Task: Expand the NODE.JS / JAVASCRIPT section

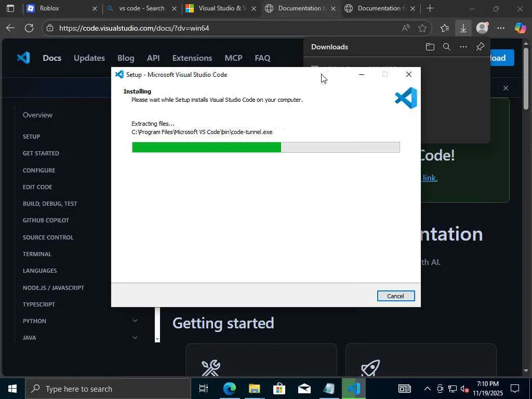Action: click(x=54, y=288)
